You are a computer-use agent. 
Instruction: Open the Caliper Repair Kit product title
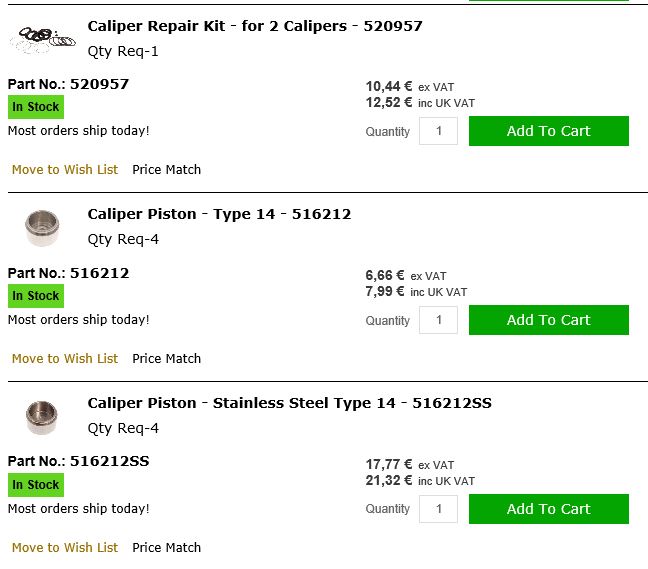(255, 26)
